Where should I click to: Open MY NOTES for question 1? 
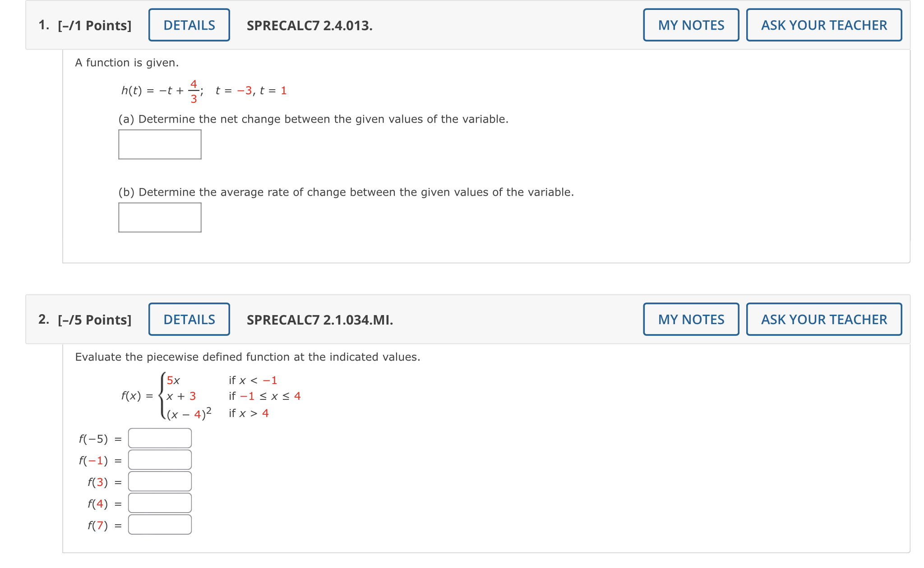690,25
